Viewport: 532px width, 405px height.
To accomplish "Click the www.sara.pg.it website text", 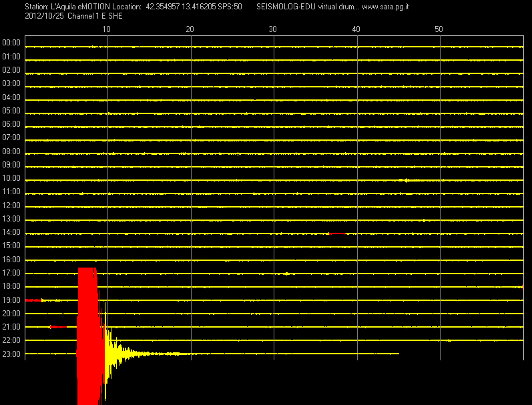I will (x=385, y=7).
